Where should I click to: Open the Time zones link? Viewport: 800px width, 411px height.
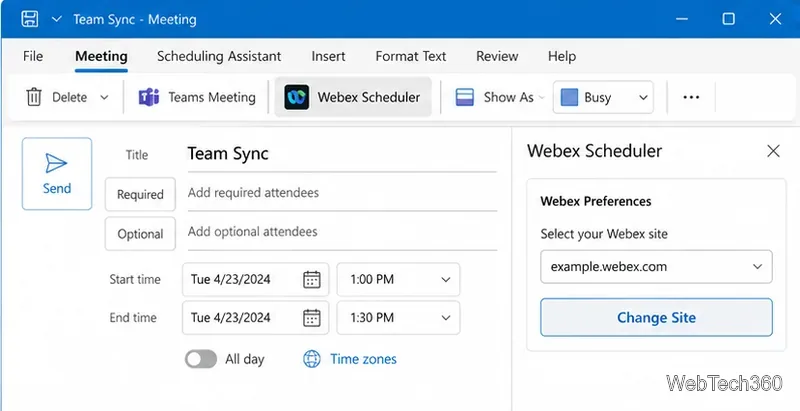pyautogui.click(x=363, y=359)
